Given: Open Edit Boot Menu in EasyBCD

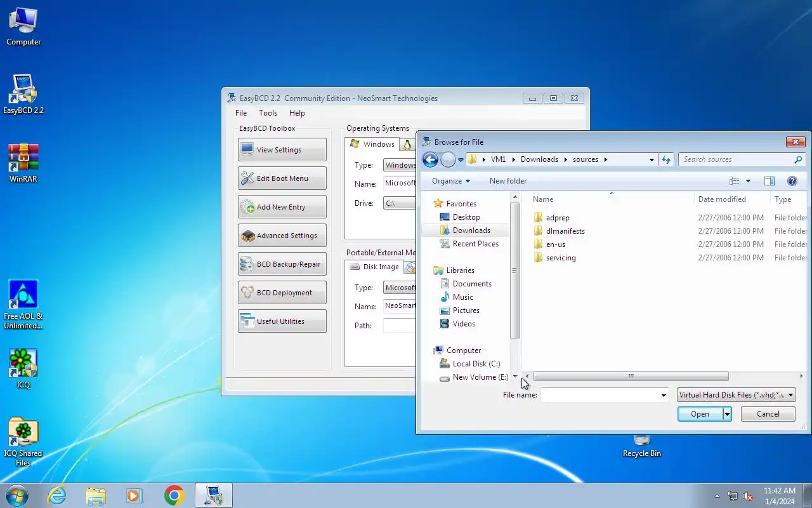Looking at the screenshot, I should tap(282, 178).
